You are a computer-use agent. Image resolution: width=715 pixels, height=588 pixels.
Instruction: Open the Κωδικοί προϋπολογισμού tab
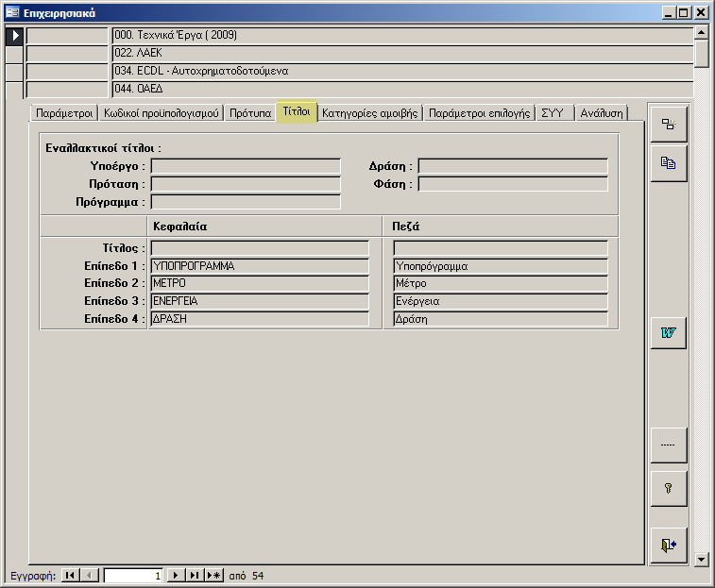(162, 113)
